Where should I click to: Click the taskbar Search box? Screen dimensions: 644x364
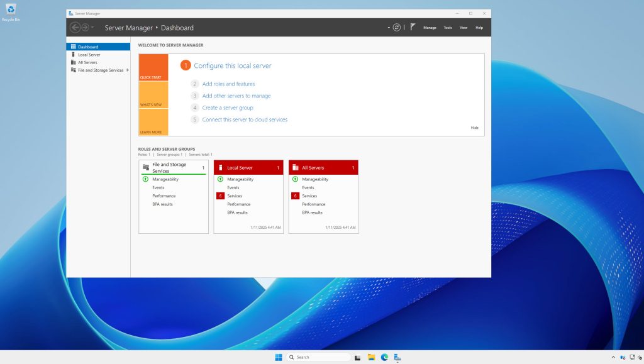click(x=318, y=357)
